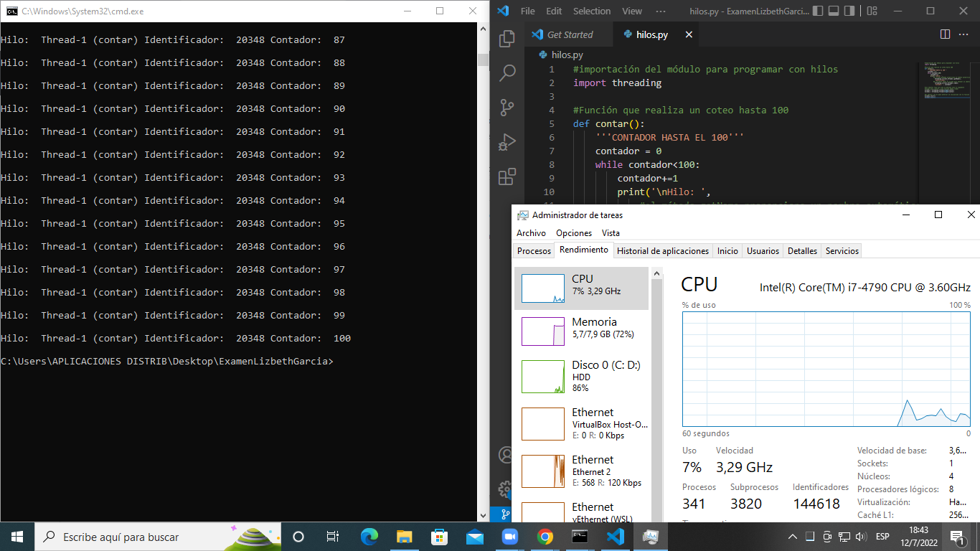980x551 pixels.
Task: Select Disco 0 (C: D:) performance item
Action: (581, 375)
